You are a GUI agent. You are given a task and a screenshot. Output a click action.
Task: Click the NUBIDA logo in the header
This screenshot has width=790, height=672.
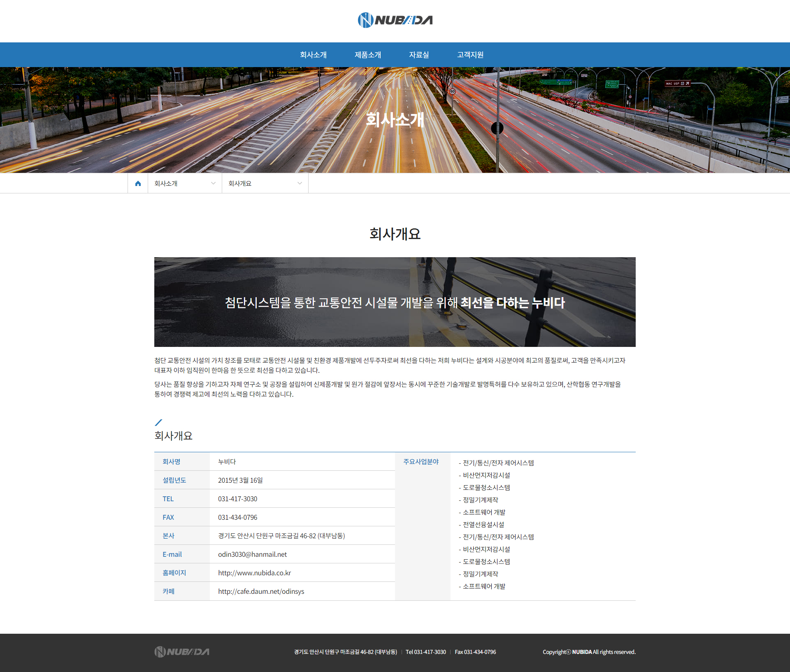tap(395, 20)
